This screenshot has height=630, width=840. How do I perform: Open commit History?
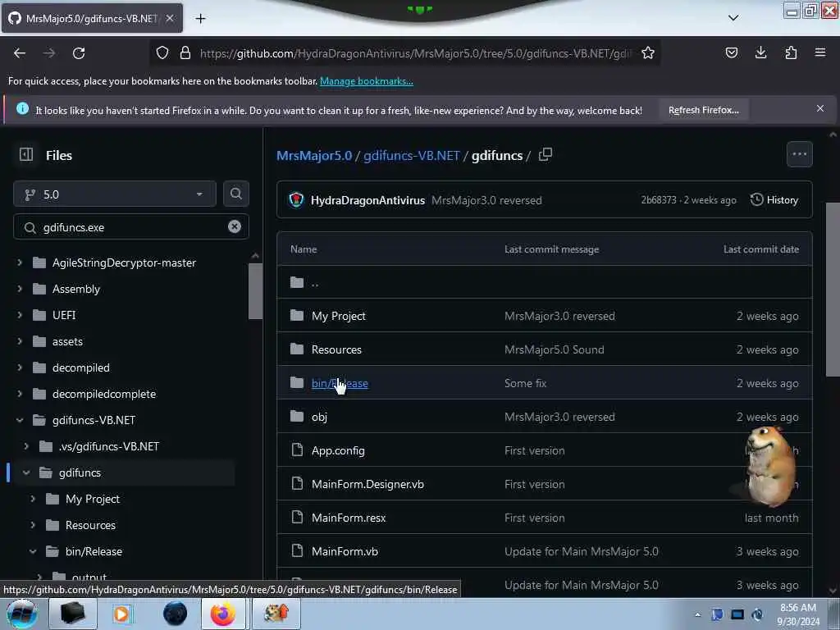(774, 200)
